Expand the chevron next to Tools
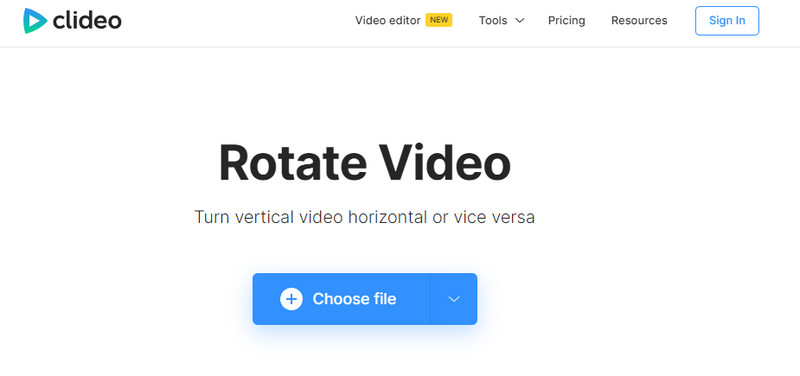800x376 pixels. pyautogui.click(x=519, y=20)
